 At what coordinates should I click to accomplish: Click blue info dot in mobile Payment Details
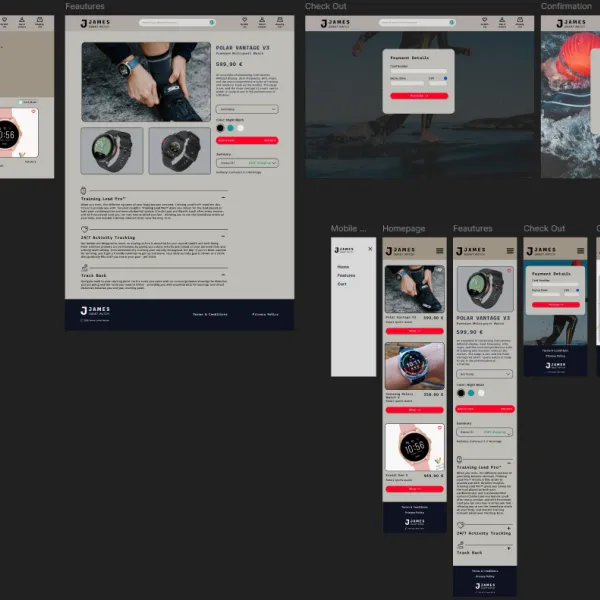coord(577,290)
